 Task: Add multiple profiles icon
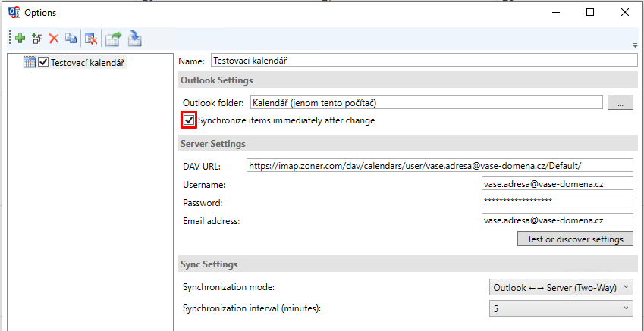(37, 39)
